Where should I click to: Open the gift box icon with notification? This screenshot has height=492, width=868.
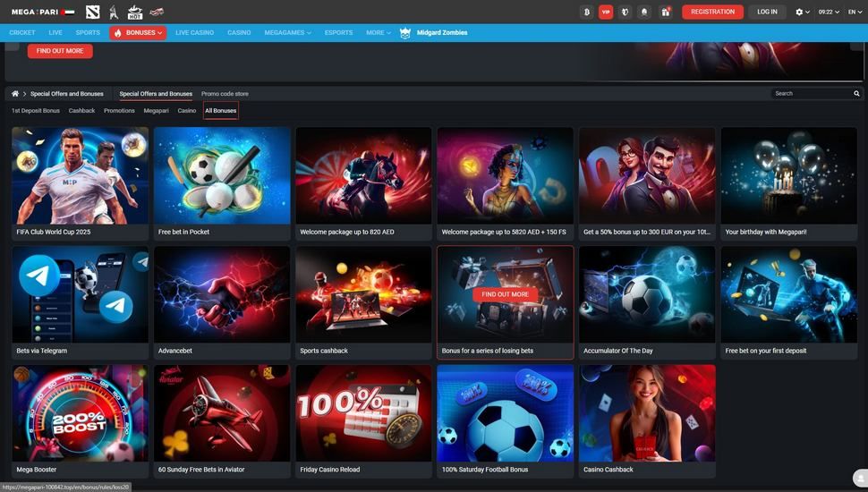(x=666, y=12)
